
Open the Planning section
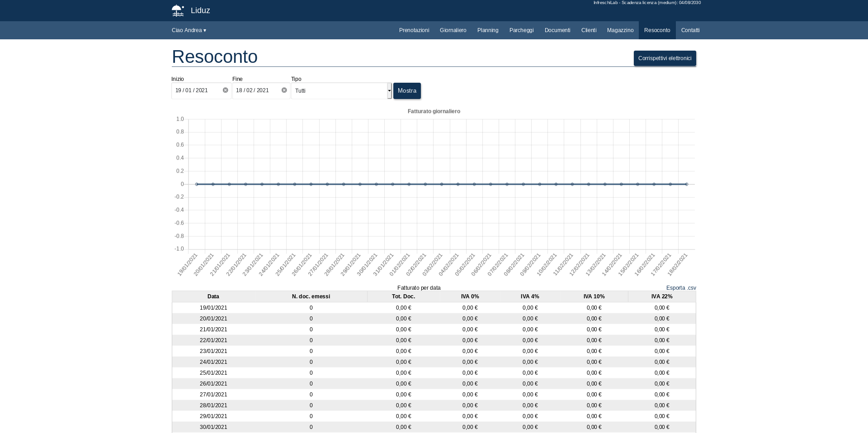[488, 30]
